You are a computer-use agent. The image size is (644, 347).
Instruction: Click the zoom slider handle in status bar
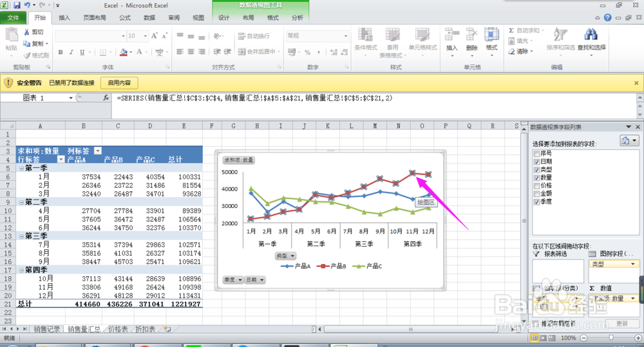pyautogui.click(x=611, y=337)
